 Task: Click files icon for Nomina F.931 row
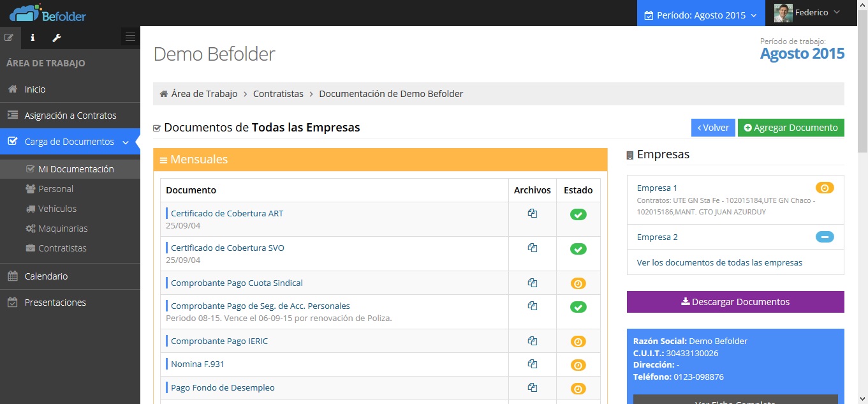(532, 364)
